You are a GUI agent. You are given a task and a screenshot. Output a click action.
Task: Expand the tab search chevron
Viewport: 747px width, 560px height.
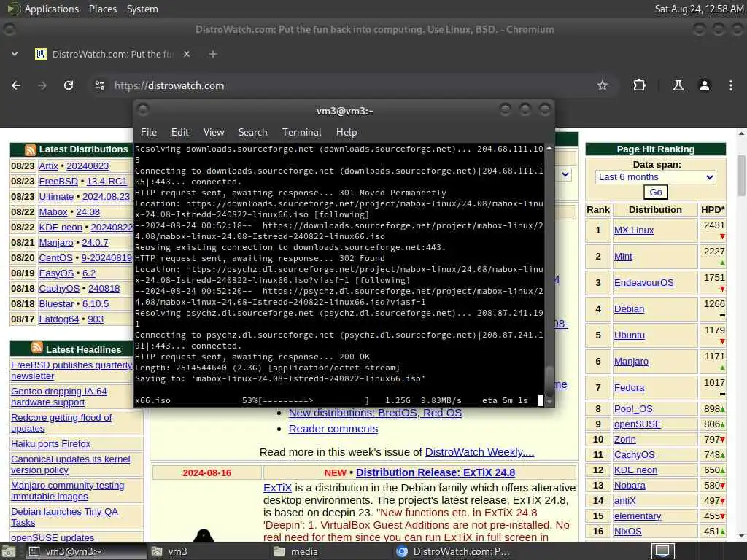click(x=15, y=54)
